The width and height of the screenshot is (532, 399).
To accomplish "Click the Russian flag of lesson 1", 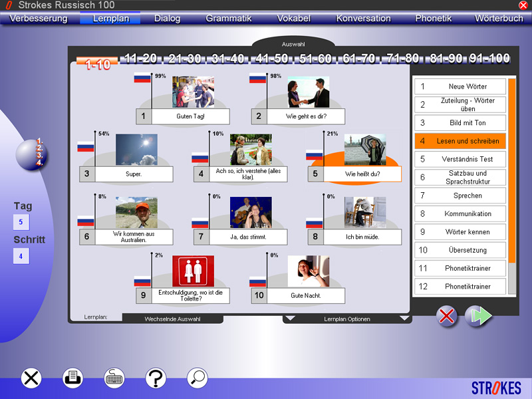I will [142, 78].
